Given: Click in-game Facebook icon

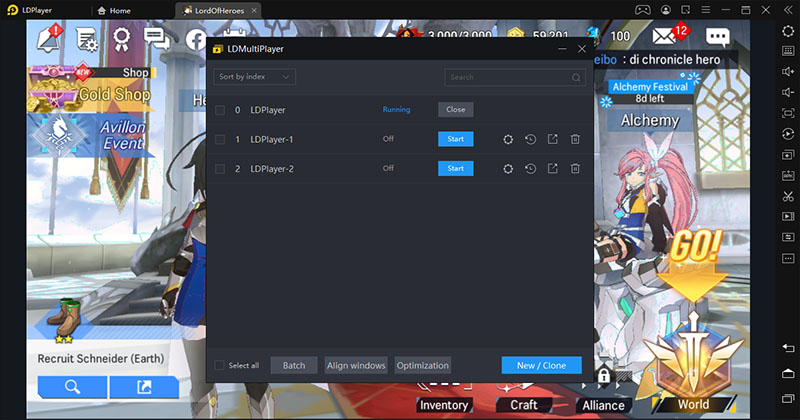Looking at the screenshot, I should click(x=196, y=40).
